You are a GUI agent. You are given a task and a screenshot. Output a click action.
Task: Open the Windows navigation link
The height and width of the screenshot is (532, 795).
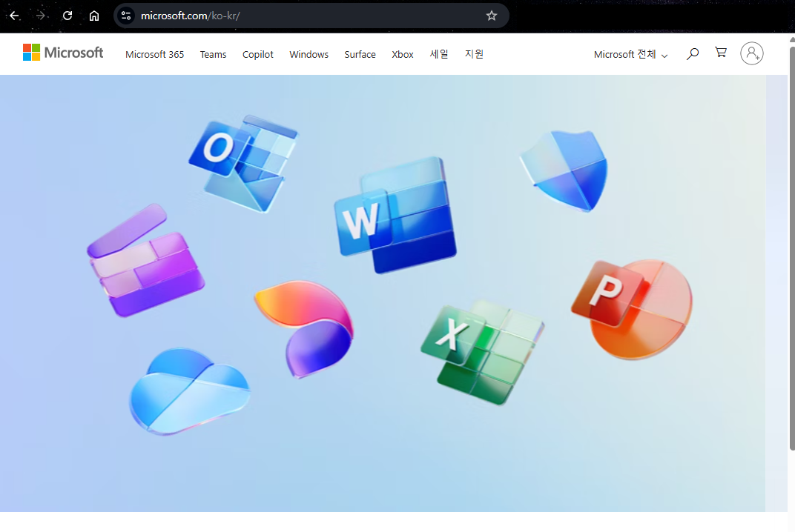coord(309,54)
